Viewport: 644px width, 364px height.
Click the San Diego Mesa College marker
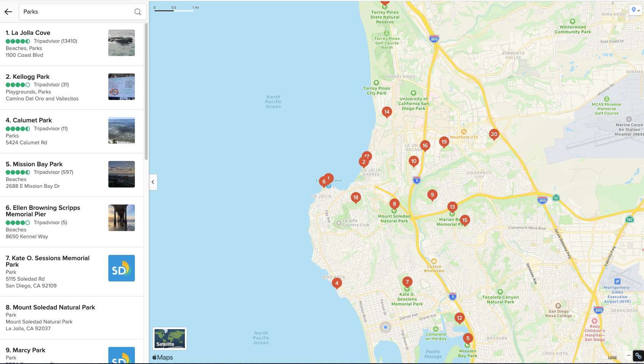click(x=558, y=306)
